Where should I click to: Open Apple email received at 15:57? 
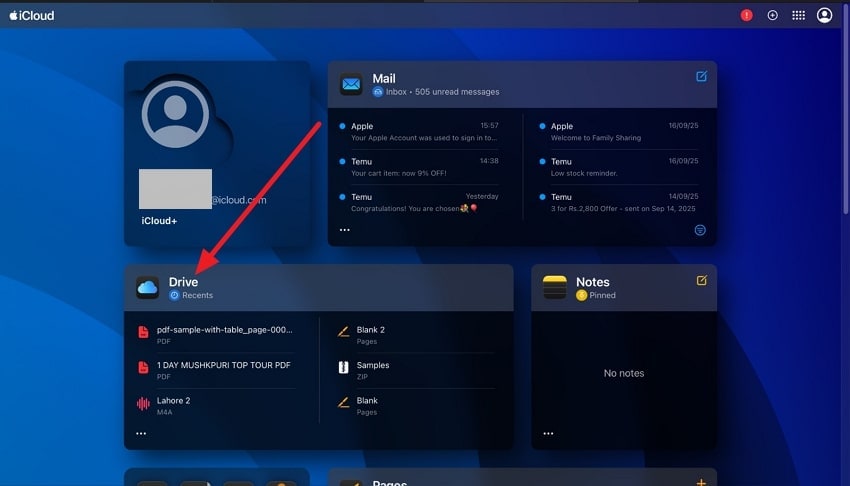(x=418, y=132)
